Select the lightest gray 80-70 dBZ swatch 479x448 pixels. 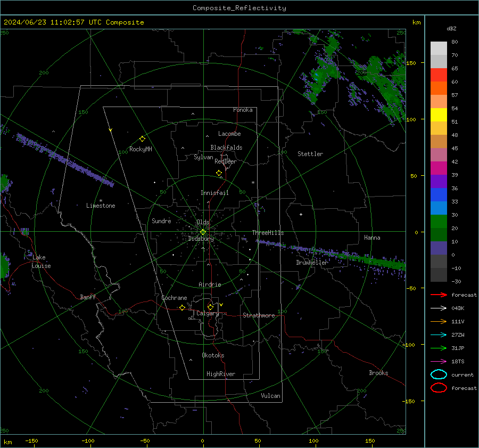[x=439, y=48]
